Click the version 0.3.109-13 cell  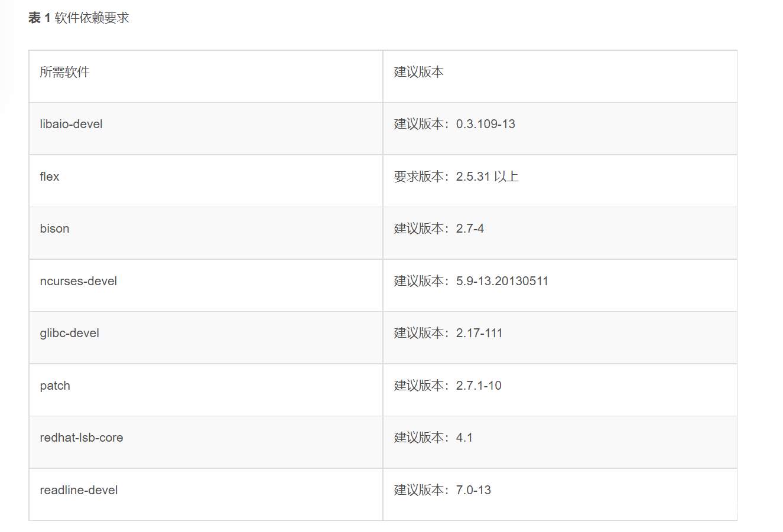click(454, 124)
